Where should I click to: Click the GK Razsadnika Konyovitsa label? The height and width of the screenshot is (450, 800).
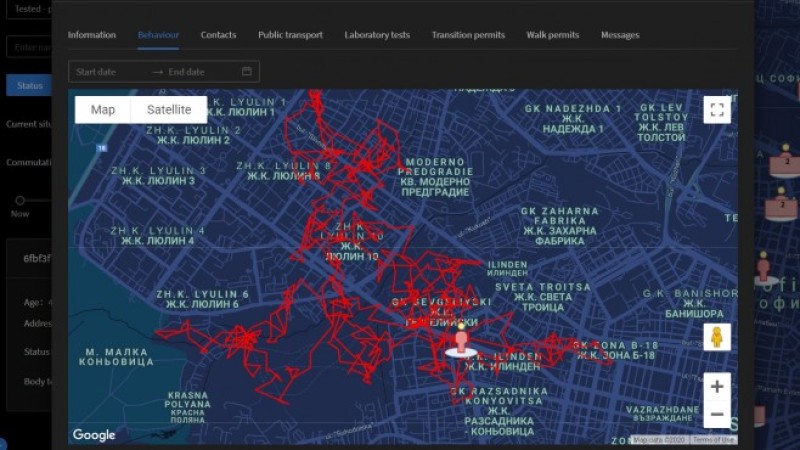(499, 411)
